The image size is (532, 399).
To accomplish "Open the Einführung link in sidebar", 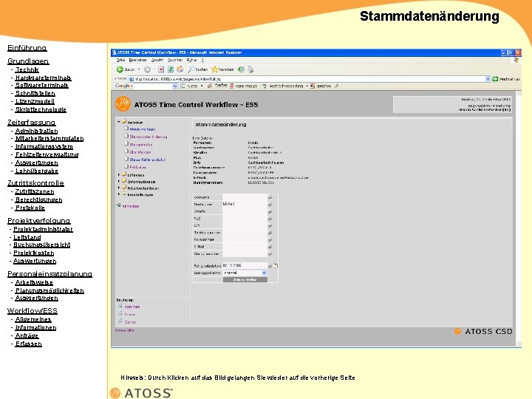I will [27, 48].
